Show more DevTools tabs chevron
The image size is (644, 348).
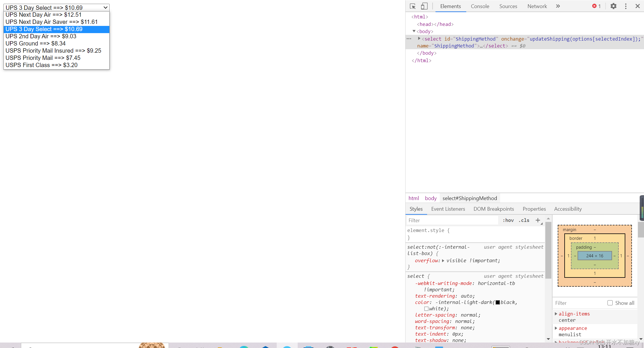coord(558,6)
